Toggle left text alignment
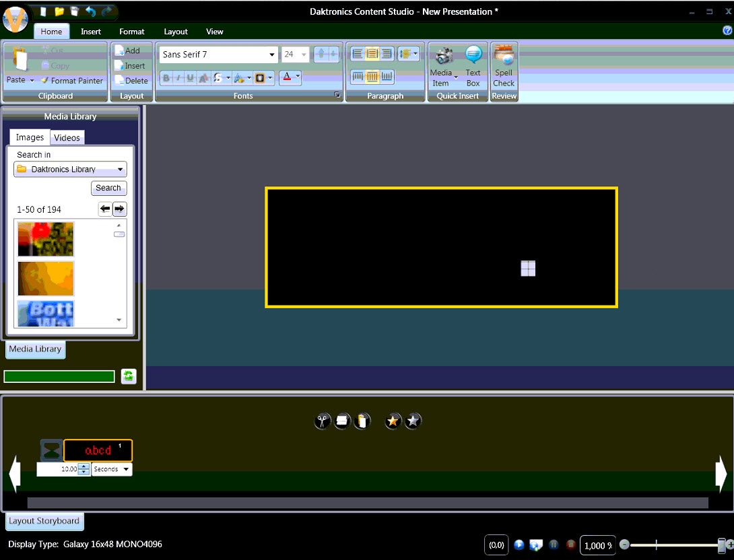 click(x=357, y=54)
